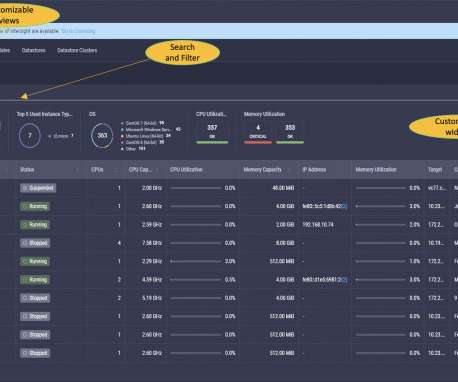Click the IP address 192.168.10.74
The image size is (458, 382).
(318, 225)
